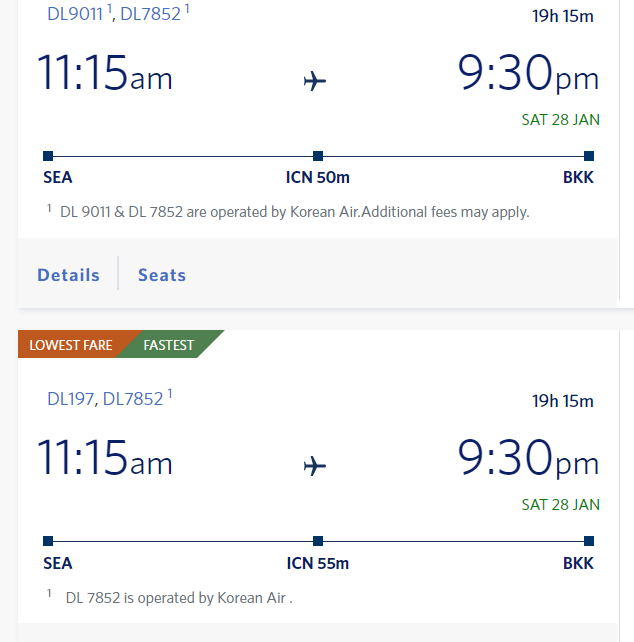Screen dimensions: 634x642
Task: Click the SAT 28 JAN date on second flight
Action: pyautogui.click(x=560, y=504)
